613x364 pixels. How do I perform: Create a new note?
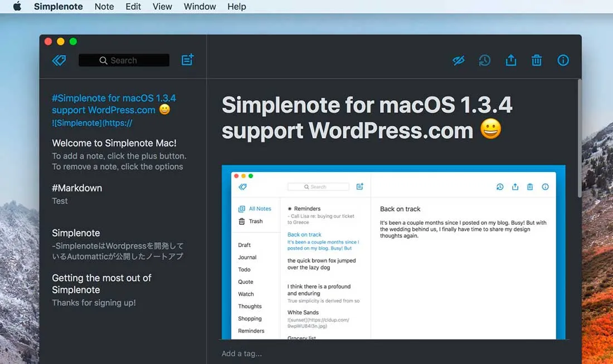(x=187, y=60)
